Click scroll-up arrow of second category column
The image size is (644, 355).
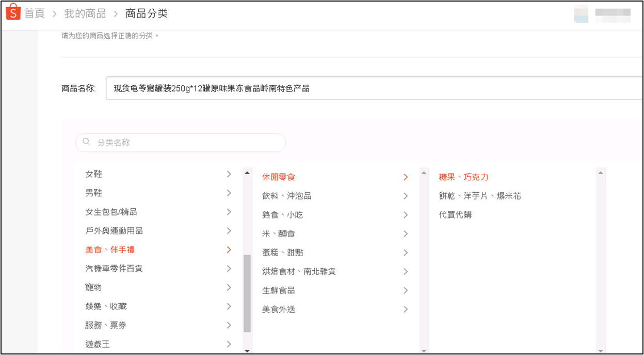tap(424, 173)
